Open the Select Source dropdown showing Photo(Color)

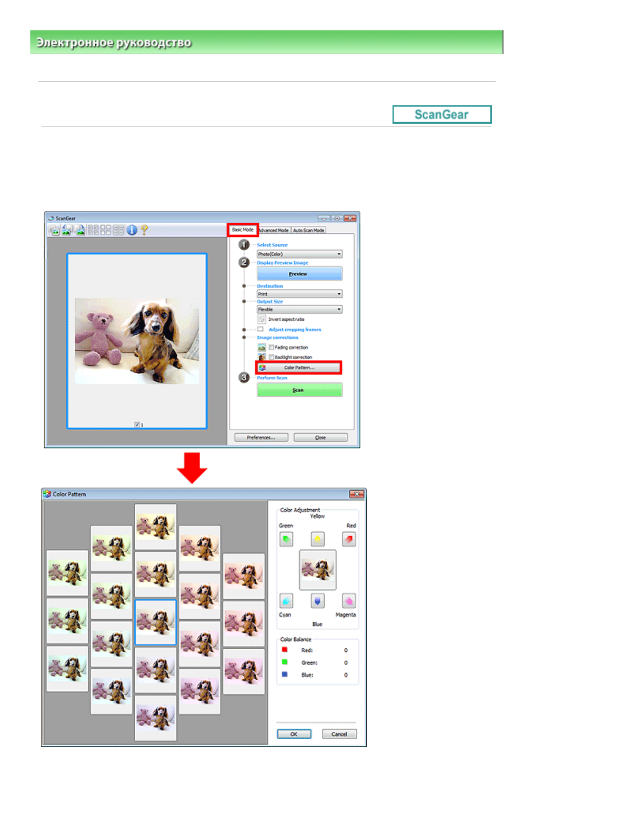(299, 254)
